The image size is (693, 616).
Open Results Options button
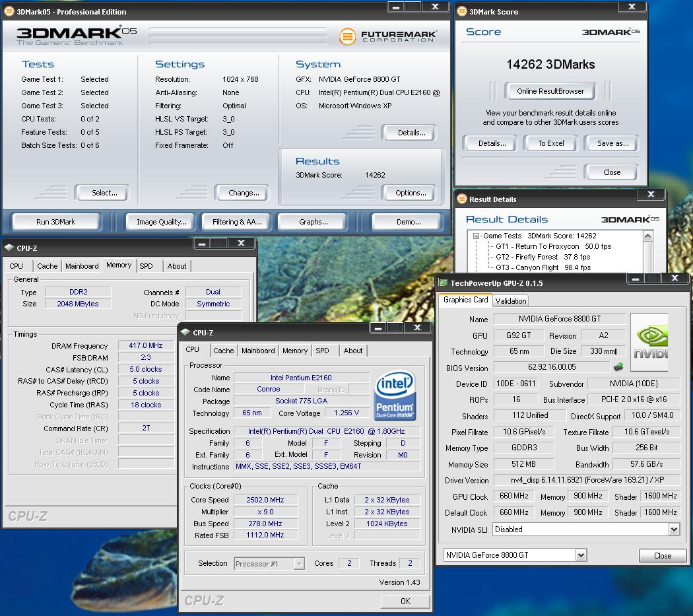(410, 193)
